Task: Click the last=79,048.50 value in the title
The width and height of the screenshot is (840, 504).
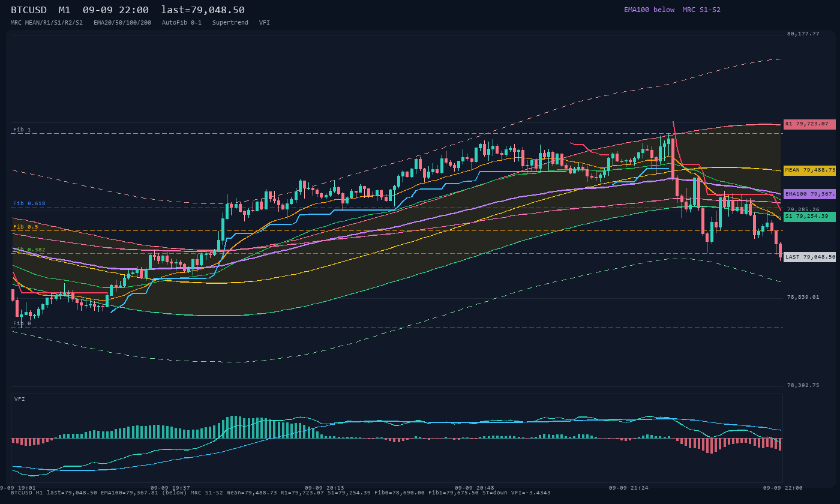Action: click(203, 10)
